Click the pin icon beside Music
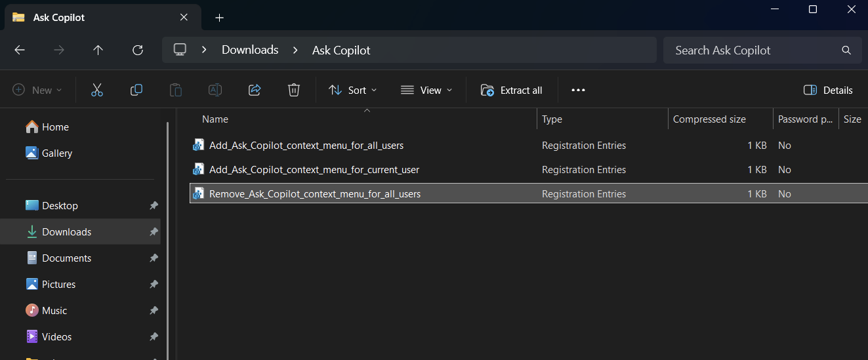Viewport: 868px width, 360px height. click(154, 311)
